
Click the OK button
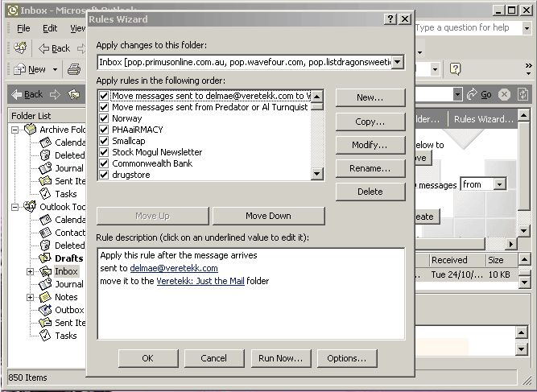click(x=148, y=358)
